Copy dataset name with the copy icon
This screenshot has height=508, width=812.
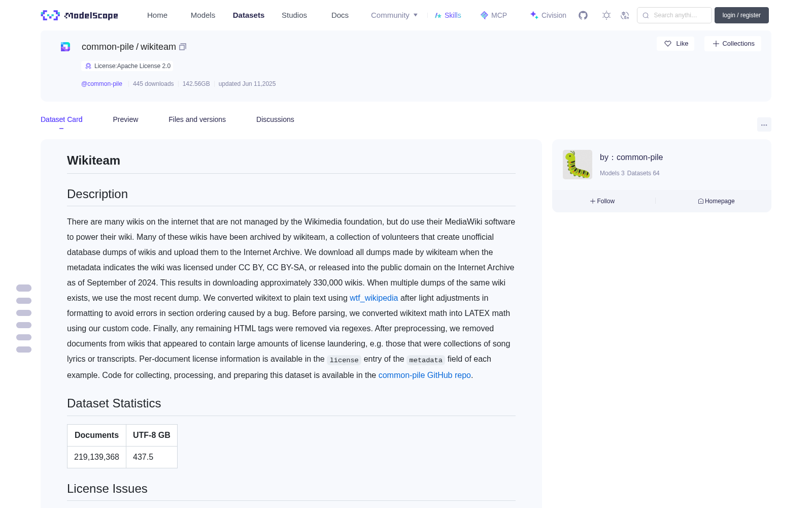[183, 47]
